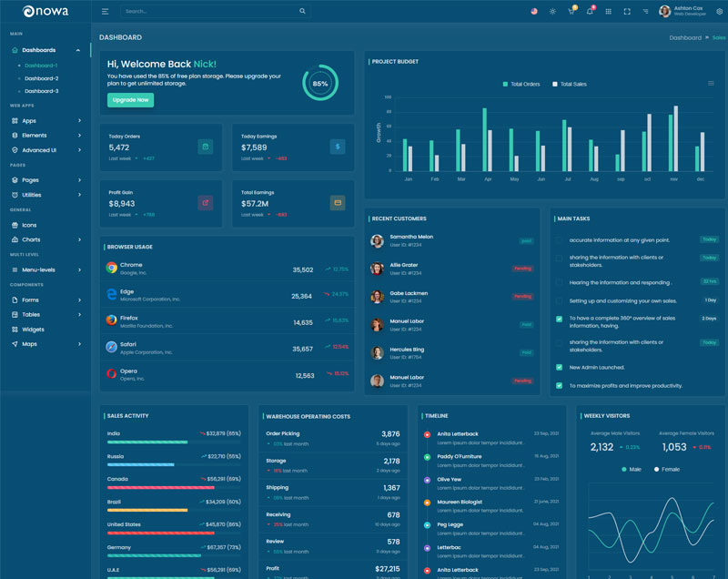Toggle the sidebar hamburger menu icon
This screenshot has width=728, height=579.
[105, 12]
